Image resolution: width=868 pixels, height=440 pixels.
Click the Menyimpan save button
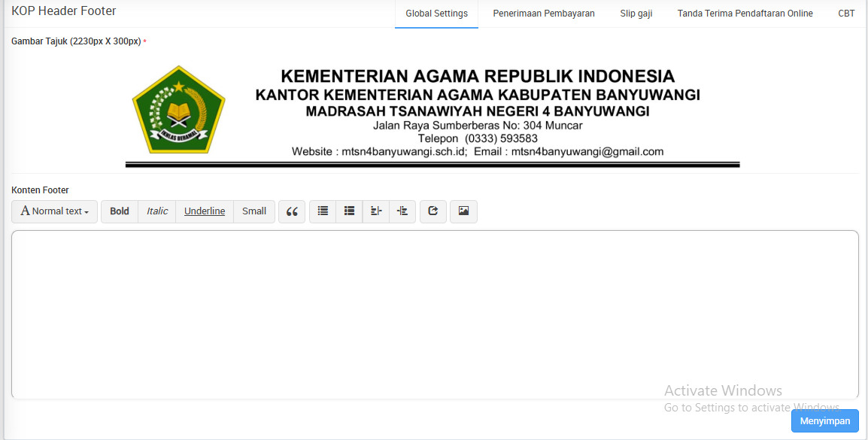tap(825, 420)
